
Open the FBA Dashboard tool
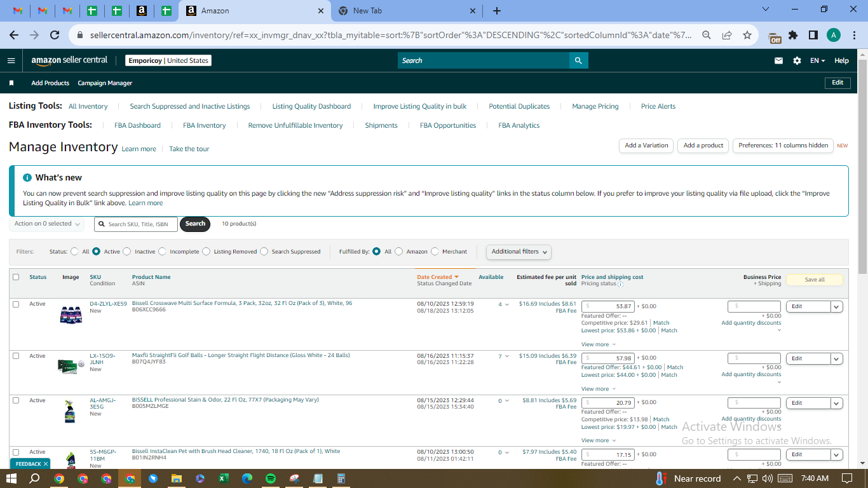tap(137, 125)
